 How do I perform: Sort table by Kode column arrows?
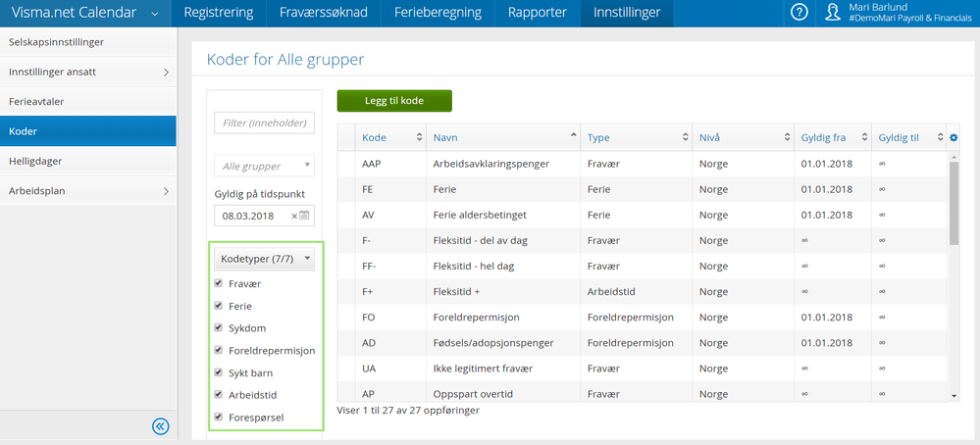[420, 137]
